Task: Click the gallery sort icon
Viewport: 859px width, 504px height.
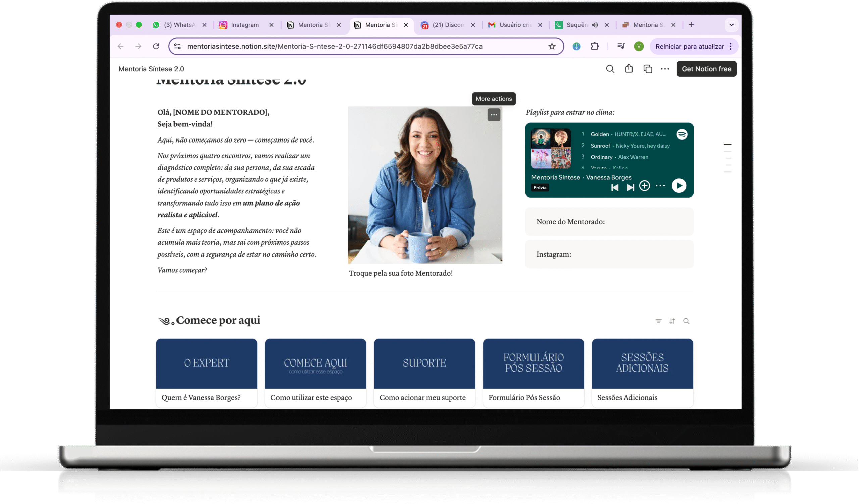Action: pyautogui.click(x=672, y=321)
